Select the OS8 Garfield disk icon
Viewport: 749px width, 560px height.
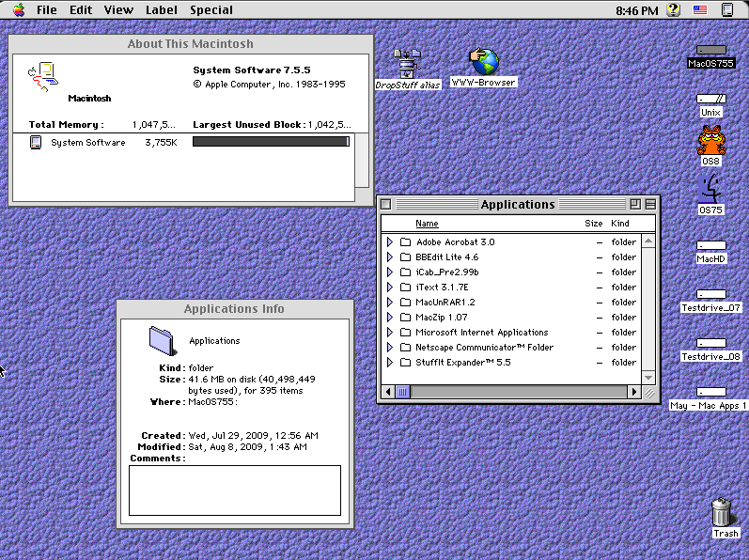(x=710, y=140)
